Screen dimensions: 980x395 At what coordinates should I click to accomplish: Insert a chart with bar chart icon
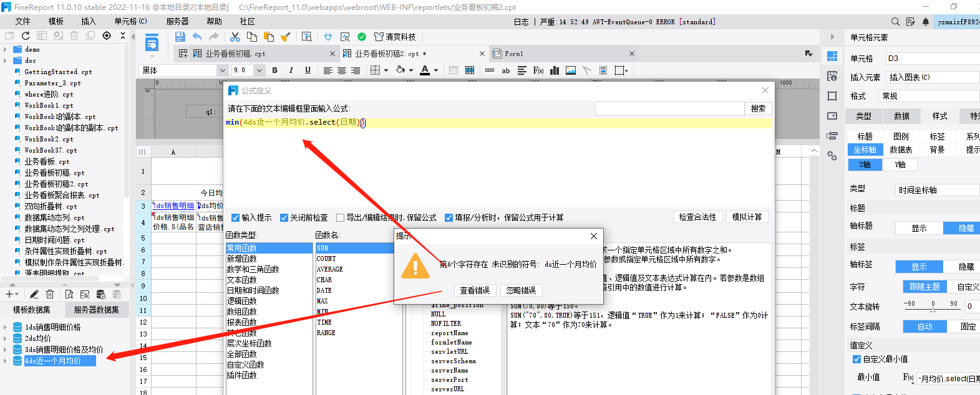tap(555, 70)
